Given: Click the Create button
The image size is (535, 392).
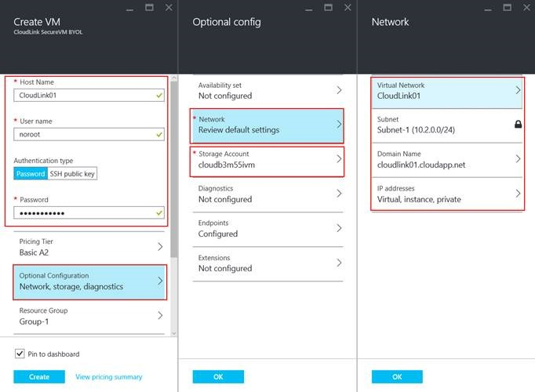Looking at the screenshot, I should point(39,377).
